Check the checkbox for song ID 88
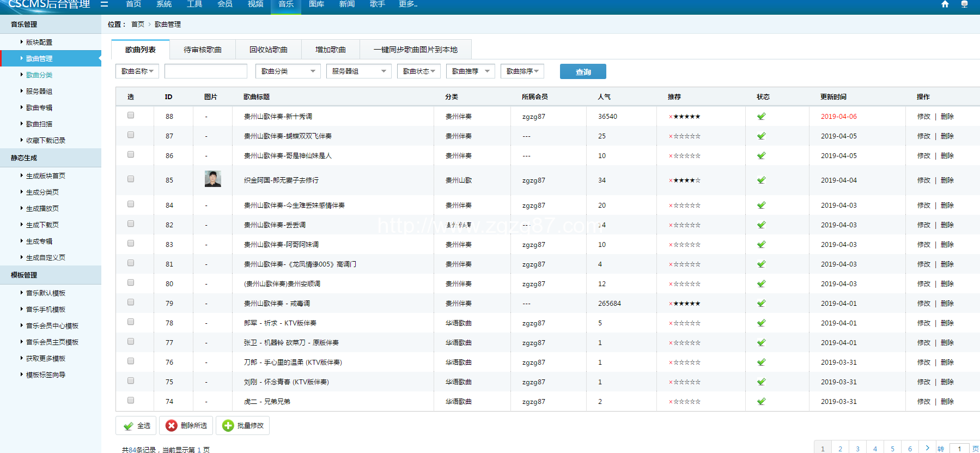Screen dimensions: 980x453 point(131,116)
